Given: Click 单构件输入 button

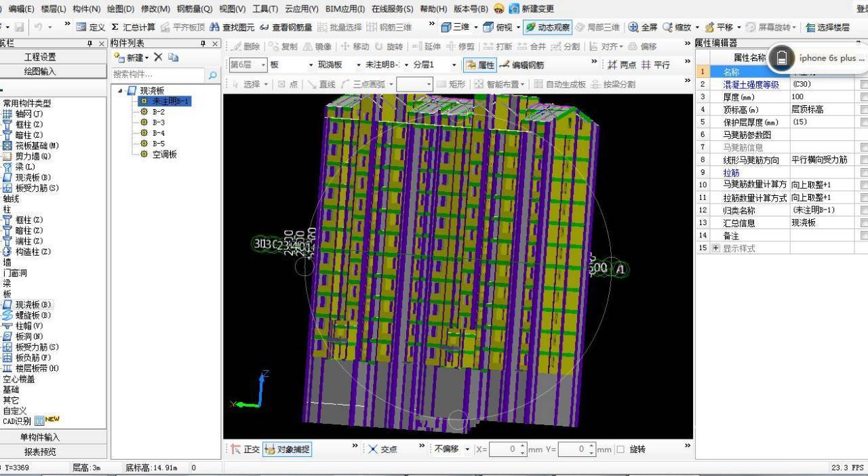Looking at the screenshot, I should (40, 437).
